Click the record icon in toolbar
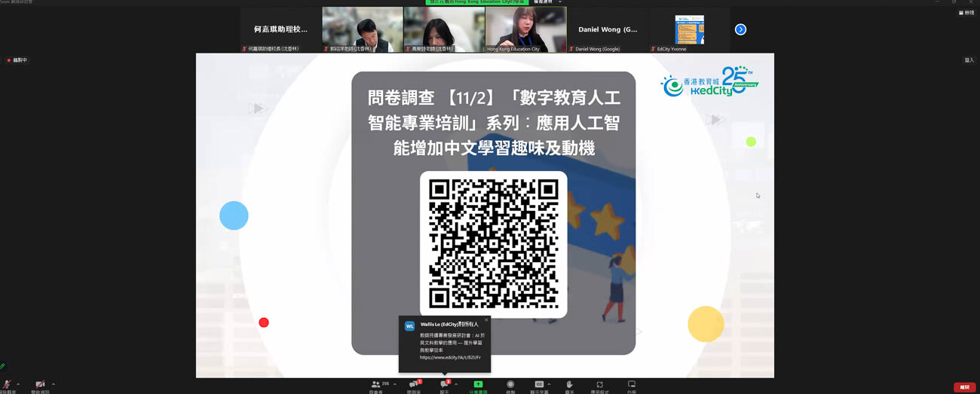The image size is (980, 394). tap(510, 385)
